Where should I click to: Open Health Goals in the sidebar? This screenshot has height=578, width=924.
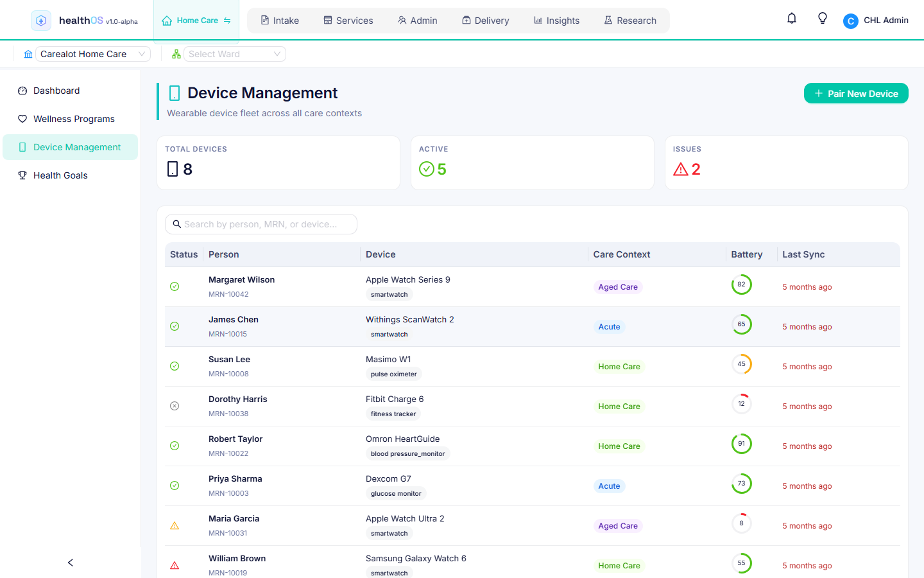[x=71, y=175]
